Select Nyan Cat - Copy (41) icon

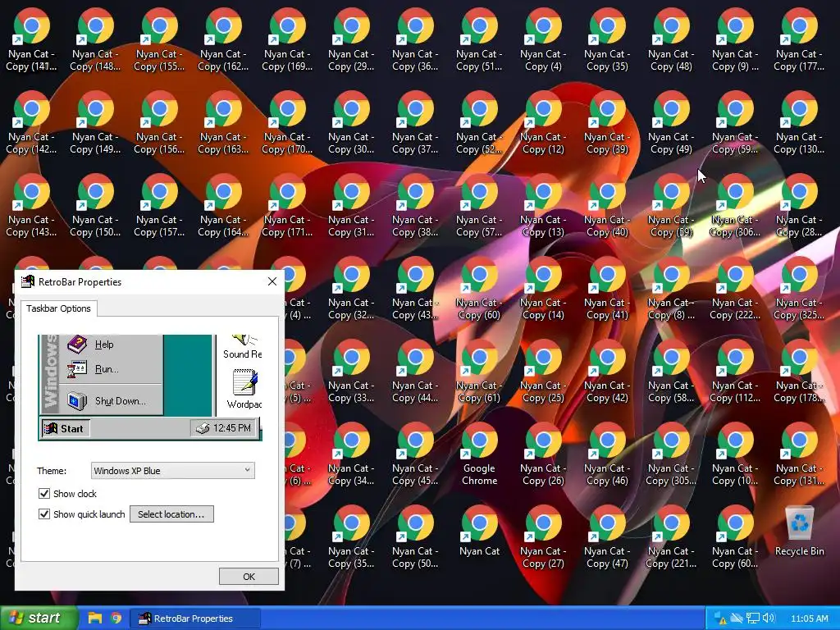[x=607, y=288]
